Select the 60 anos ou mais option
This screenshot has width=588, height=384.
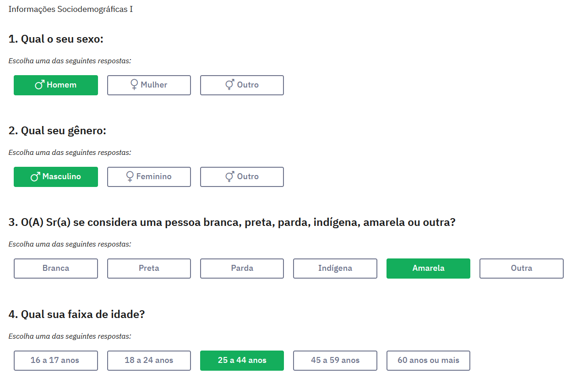click(428, 361)
